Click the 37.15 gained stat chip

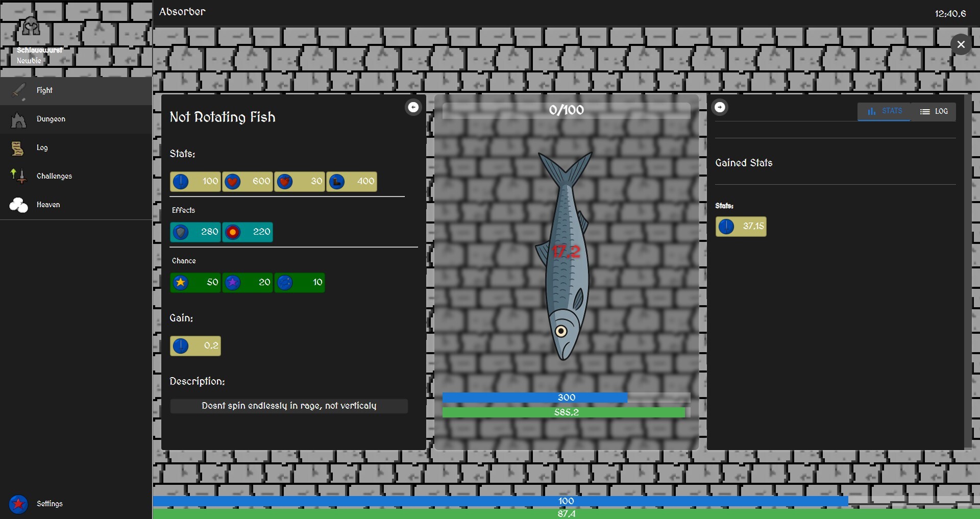tap(741, 227)
